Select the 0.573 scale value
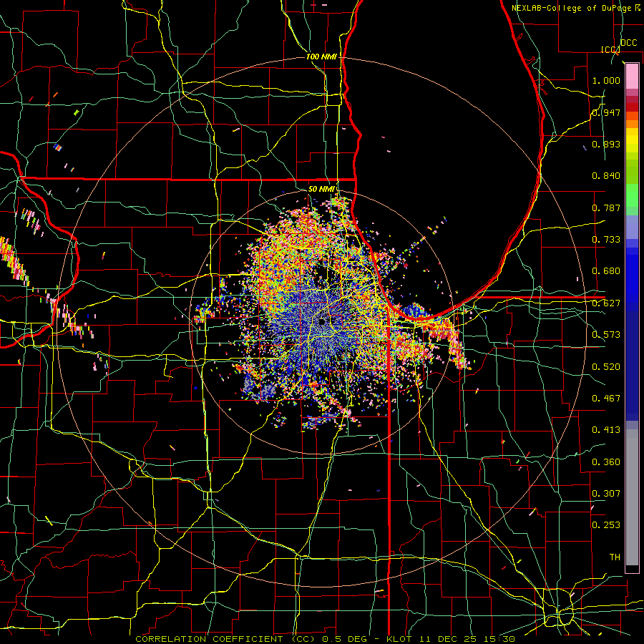The height and width of the screenshot is (644, 644). tap(606, 335)
